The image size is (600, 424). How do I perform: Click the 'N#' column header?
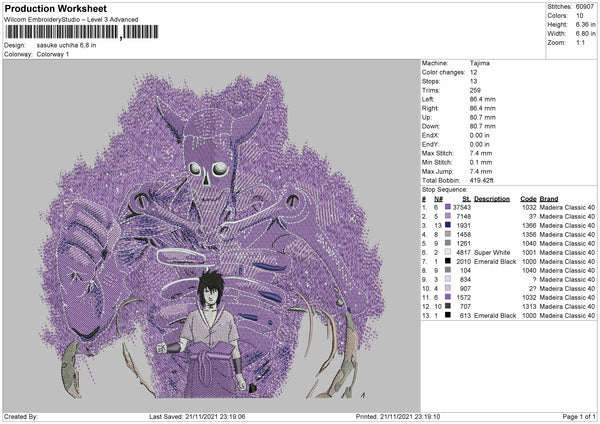tap(439, 199)
